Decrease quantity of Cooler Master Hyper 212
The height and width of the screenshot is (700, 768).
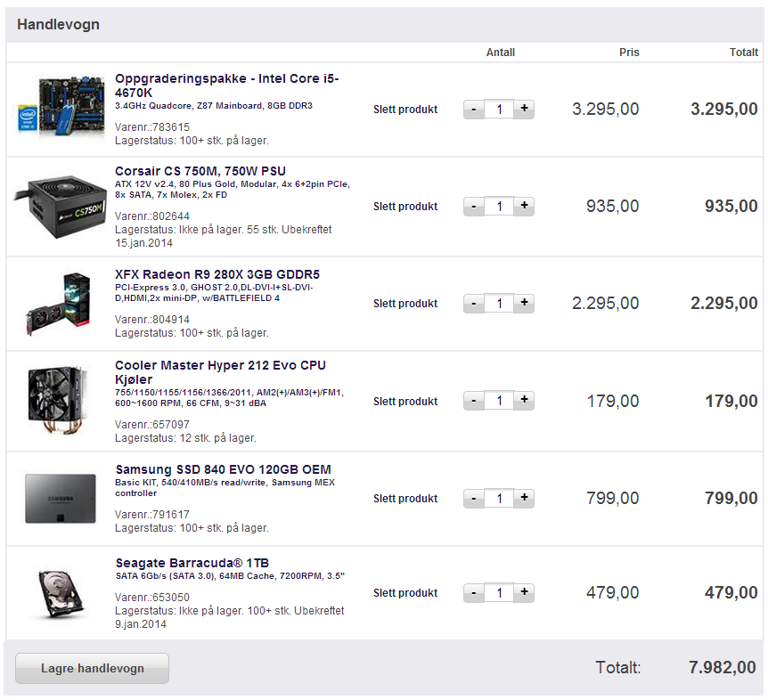click(474, 401)
